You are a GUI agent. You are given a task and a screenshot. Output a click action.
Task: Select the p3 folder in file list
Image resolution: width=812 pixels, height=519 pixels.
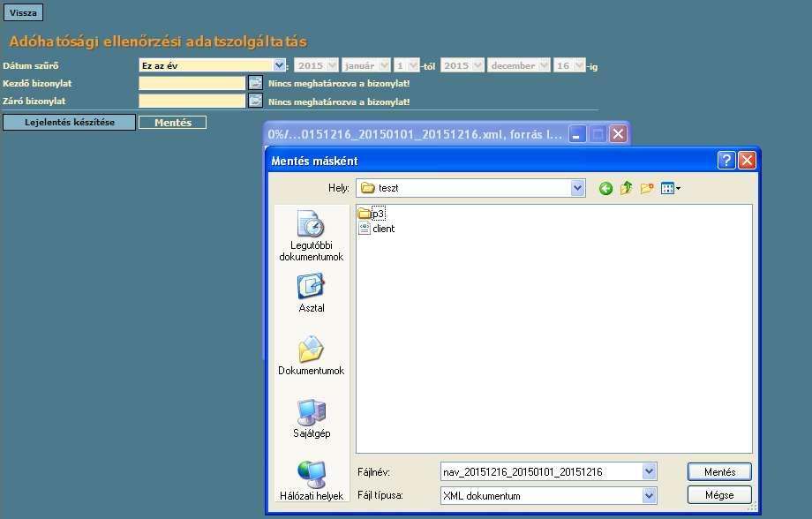(372, 214)
